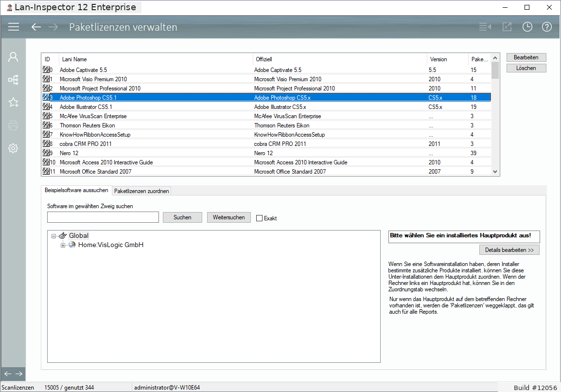Open the user icon in sidebar
The image size is (561, 392).
(x=13, y=57)
